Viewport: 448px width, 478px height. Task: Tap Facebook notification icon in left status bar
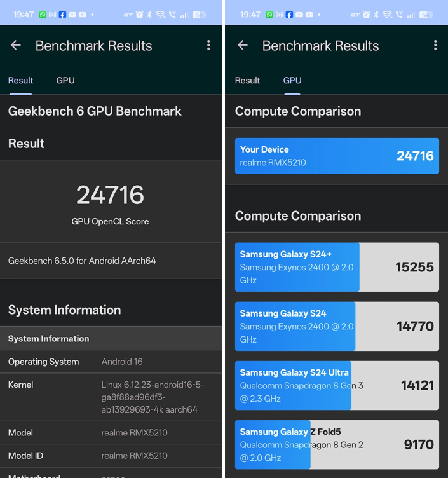[x=62, y=15]
